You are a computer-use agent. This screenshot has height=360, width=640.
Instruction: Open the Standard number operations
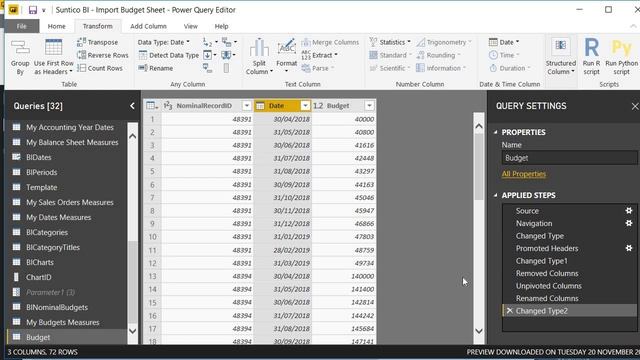(x=390, y=55)
